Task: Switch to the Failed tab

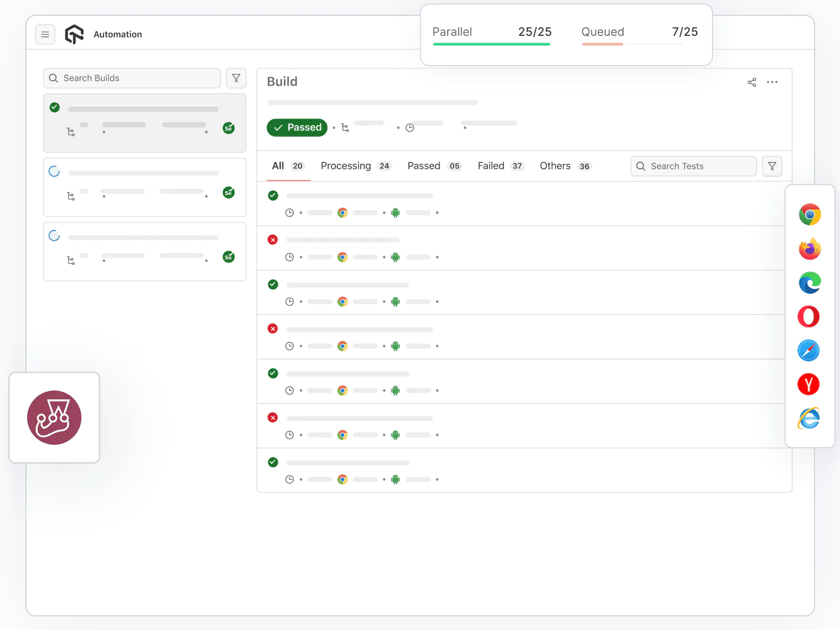Action: (x=491, y=166)
